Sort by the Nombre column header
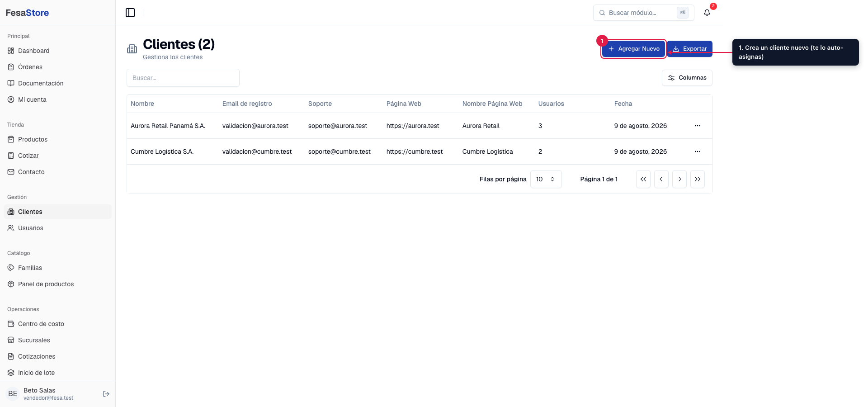 tap(142, 104)
